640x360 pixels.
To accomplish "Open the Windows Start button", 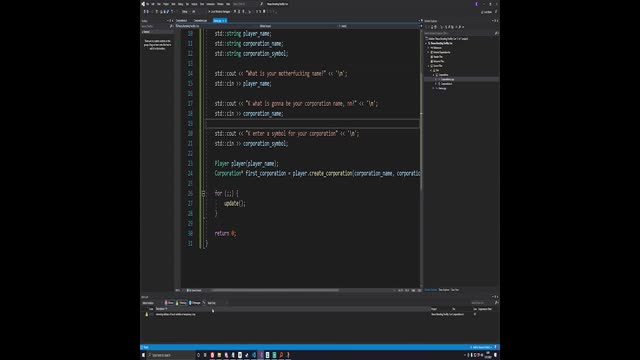I will coord(143,355).
